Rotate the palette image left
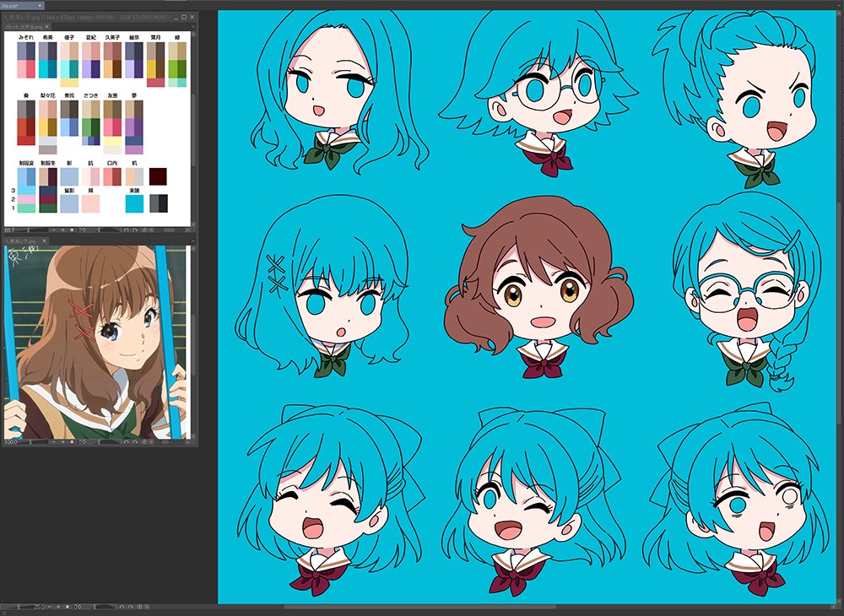Screen dimensions: 844x616 tap(127, 230)
